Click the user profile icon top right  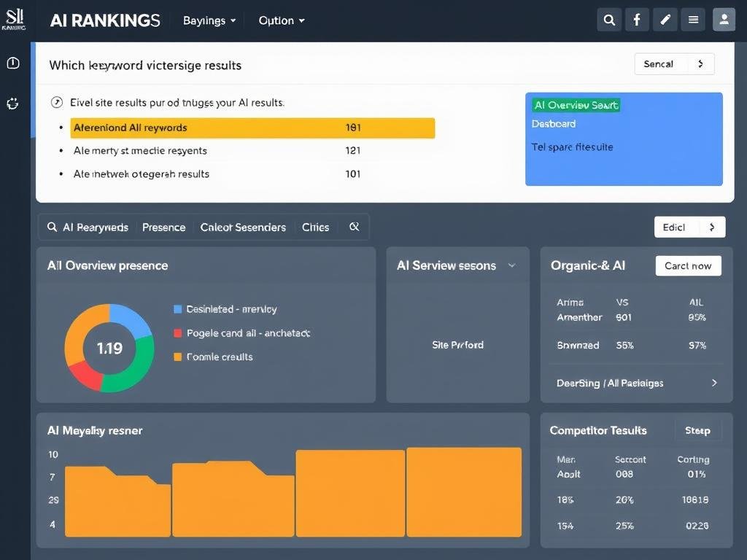point(724,20)
